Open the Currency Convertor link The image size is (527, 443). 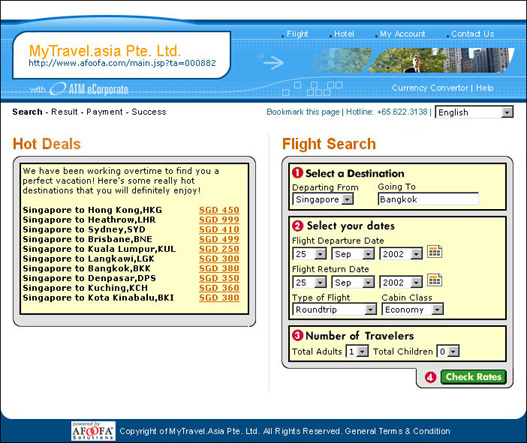pos(430,88)
